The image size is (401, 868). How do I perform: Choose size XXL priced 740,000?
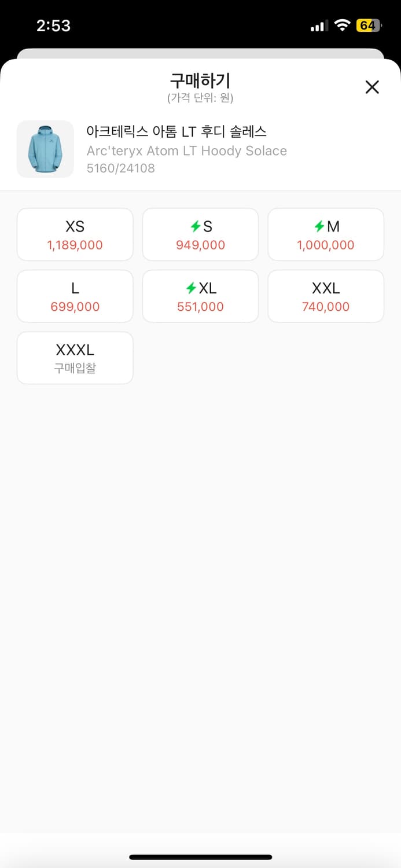326,296
